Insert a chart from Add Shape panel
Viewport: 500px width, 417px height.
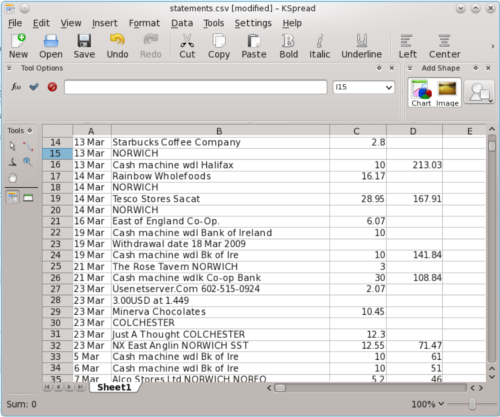pyautogui.click(x=421, y=93)
